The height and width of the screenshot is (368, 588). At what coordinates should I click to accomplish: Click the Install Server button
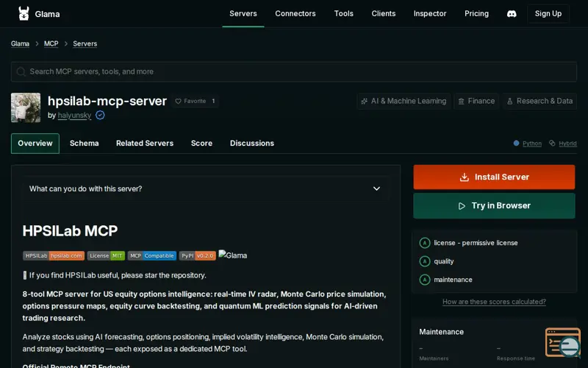pos(494,177)
